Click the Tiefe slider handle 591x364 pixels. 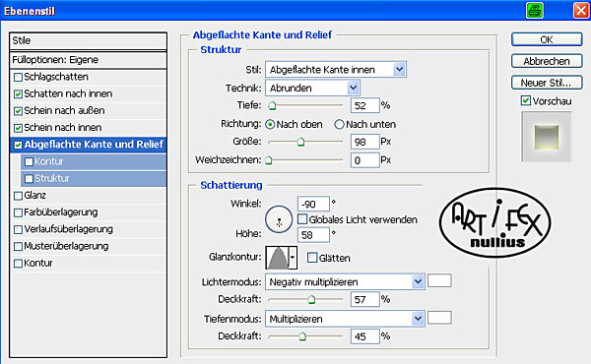point(272,106)
